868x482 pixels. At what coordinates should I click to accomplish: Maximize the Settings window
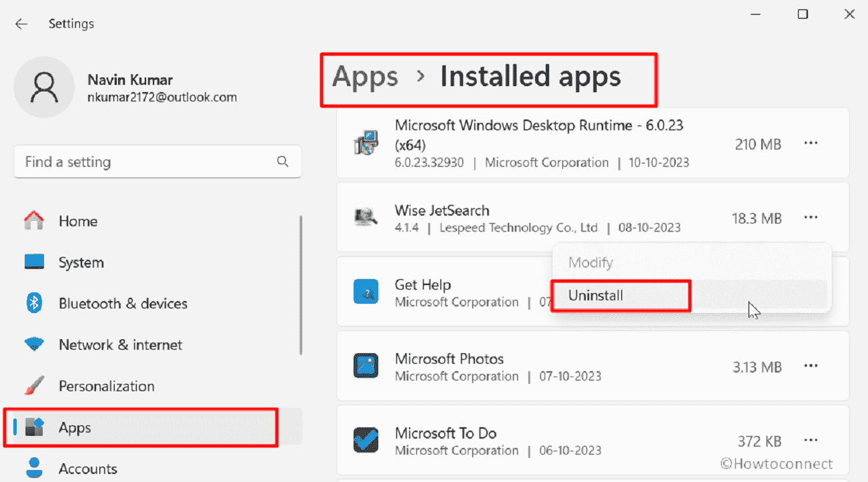pyautogui.click(x=803, y=14)
